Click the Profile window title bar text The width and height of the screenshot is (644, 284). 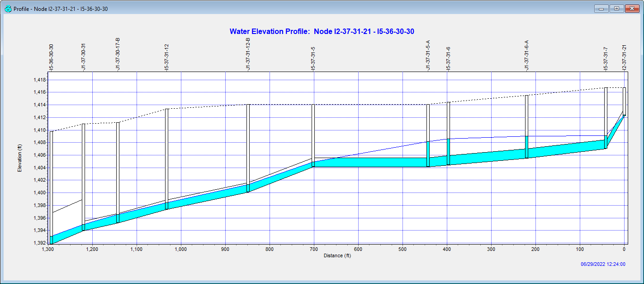61,9
